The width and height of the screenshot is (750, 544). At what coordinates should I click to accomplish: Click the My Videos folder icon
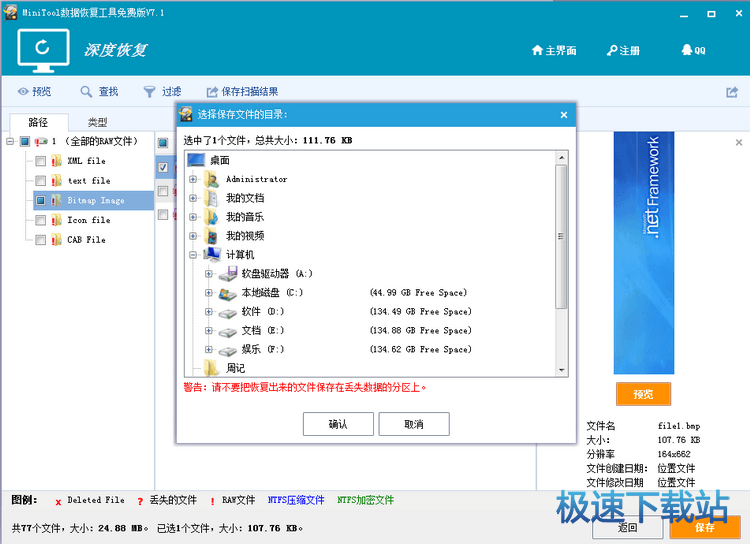211,236
